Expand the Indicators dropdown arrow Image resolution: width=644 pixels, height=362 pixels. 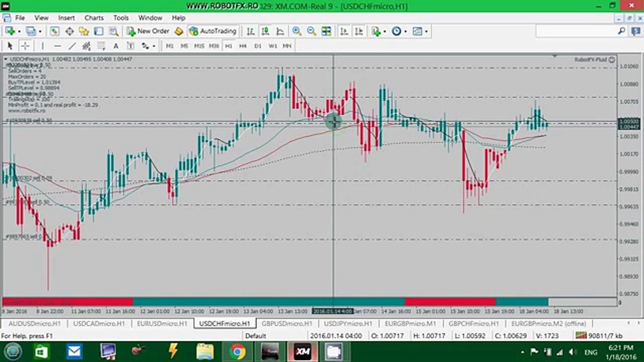[x=385, y=31]
